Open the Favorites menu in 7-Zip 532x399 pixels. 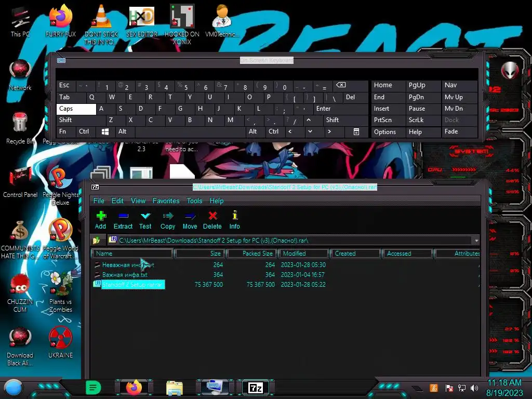[166, 201]
